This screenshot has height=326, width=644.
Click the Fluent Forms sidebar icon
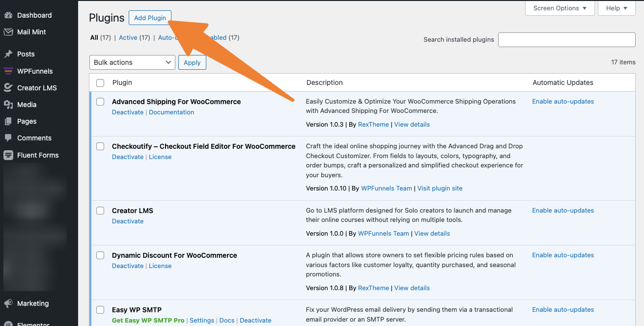tap(8, 155)
